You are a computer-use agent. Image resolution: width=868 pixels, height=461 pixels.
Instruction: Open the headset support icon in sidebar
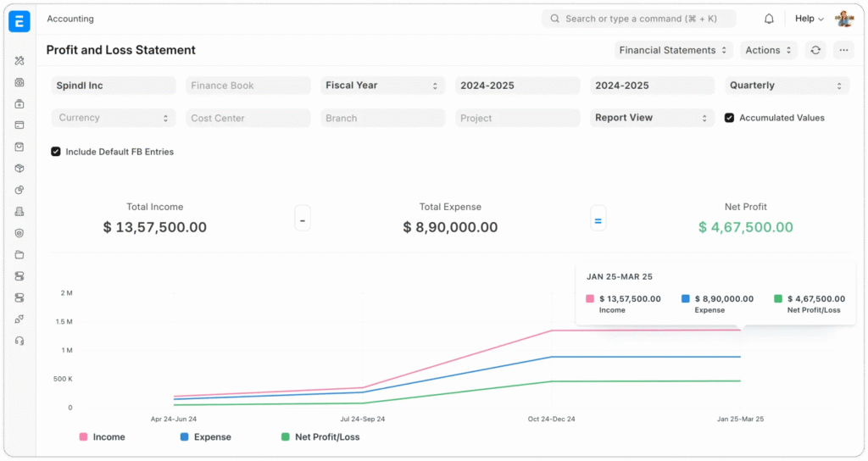coord(19,341)
